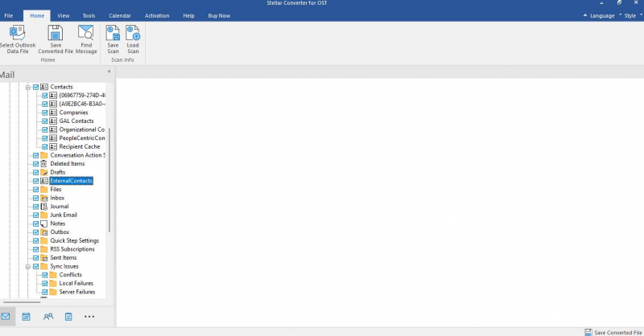
Task: Switch to Mail view in bottom navigation
Action: click(6, 317)
